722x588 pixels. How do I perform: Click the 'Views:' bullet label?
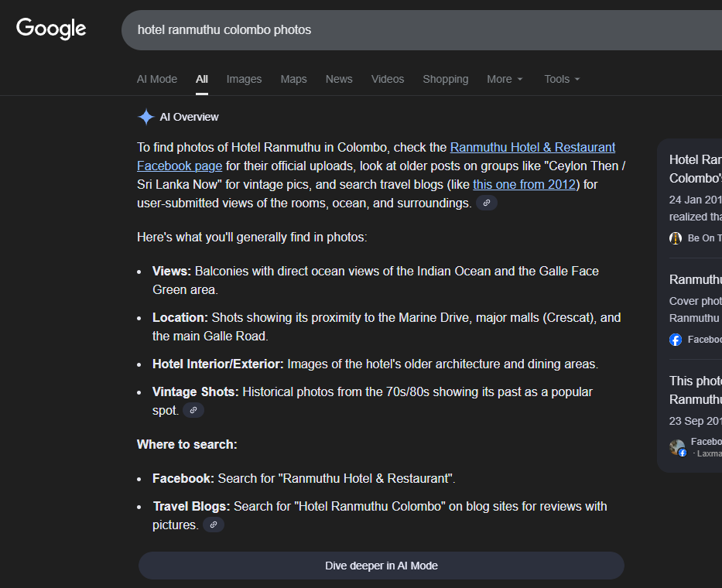pos(172,272)
